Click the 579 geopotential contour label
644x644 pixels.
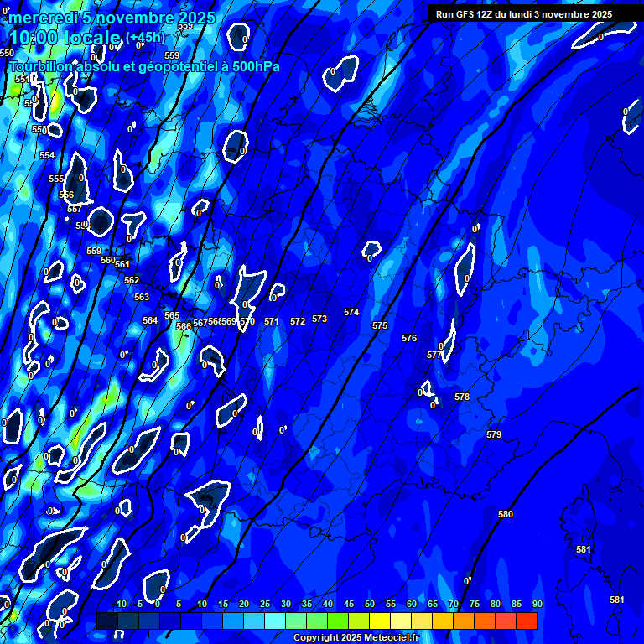(x=494, y=434)
